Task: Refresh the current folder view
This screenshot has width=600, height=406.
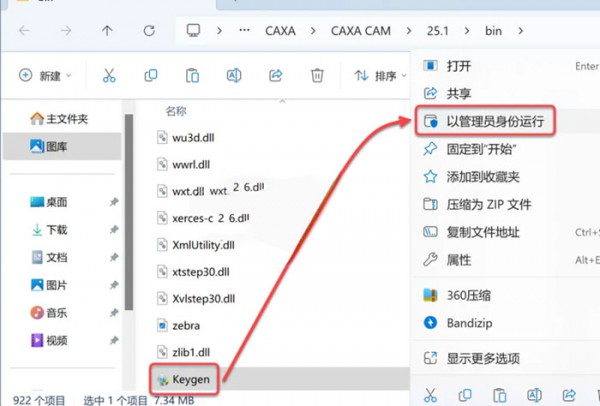Action: pos(149,30)
